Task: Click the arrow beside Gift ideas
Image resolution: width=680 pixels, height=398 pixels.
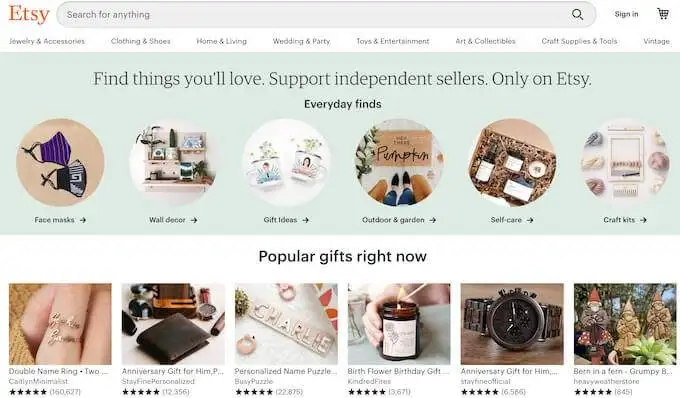Action: pos(306,220)
